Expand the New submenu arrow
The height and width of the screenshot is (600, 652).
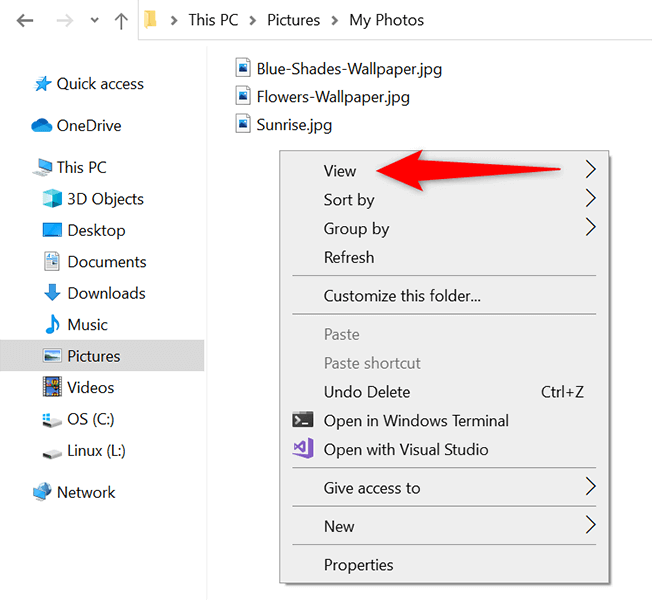pyautogui.click(x=590, y=525)
